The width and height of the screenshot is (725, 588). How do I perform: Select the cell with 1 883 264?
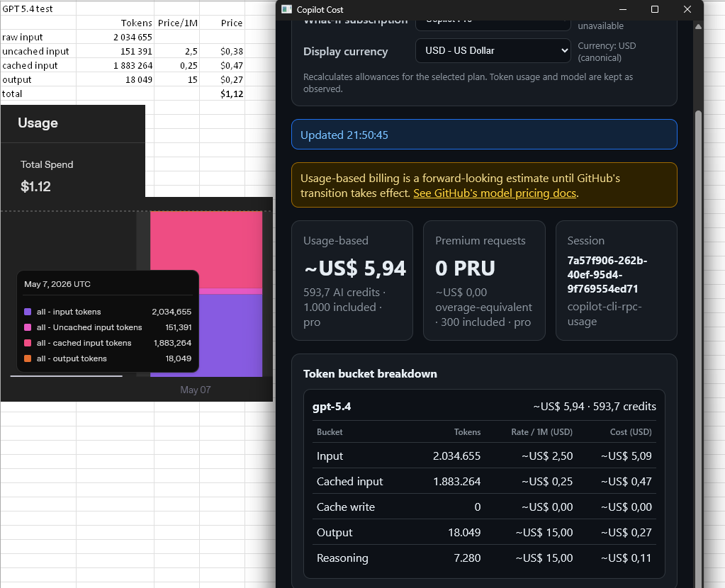(115, 66)
